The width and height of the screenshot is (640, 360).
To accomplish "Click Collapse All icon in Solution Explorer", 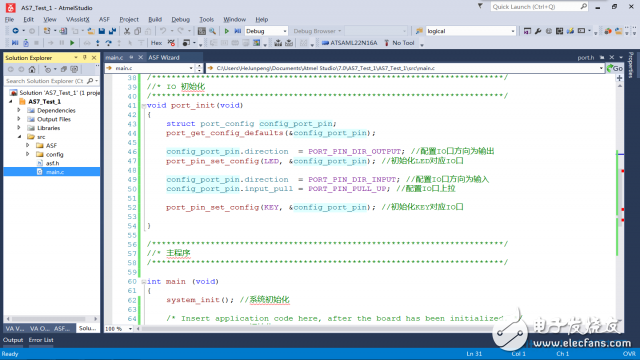I will (x=64, y=69).
